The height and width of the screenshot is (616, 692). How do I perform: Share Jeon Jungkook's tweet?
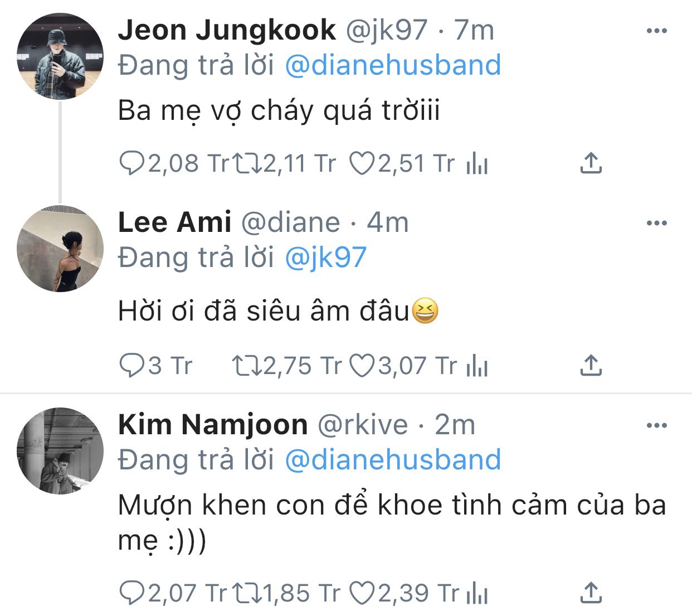(591, 163)
